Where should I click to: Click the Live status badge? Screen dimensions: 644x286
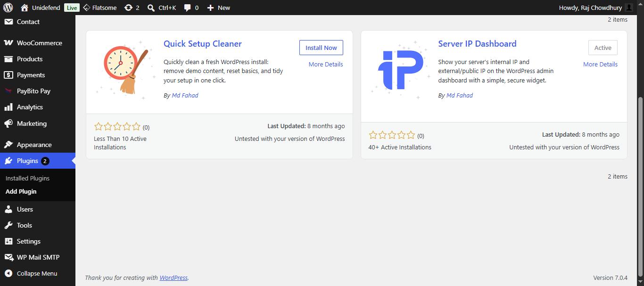[72, 8]
